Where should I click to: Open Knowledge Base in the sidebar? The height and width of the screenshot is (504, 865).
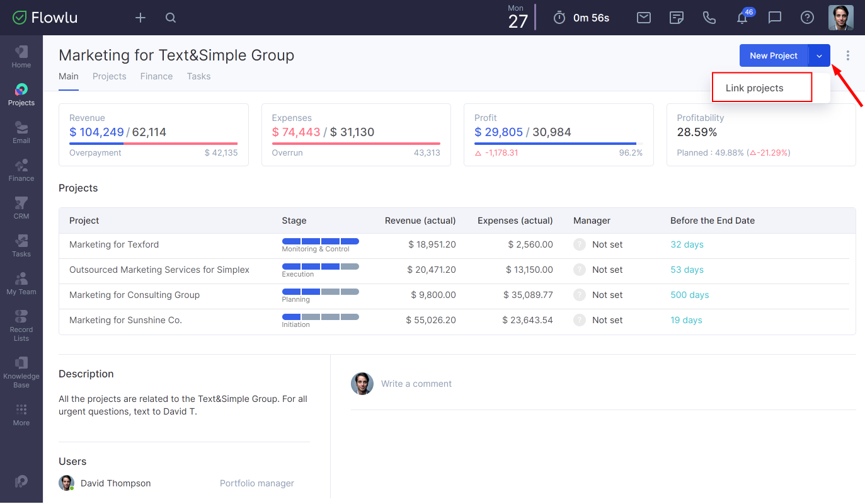click(21, 372)
